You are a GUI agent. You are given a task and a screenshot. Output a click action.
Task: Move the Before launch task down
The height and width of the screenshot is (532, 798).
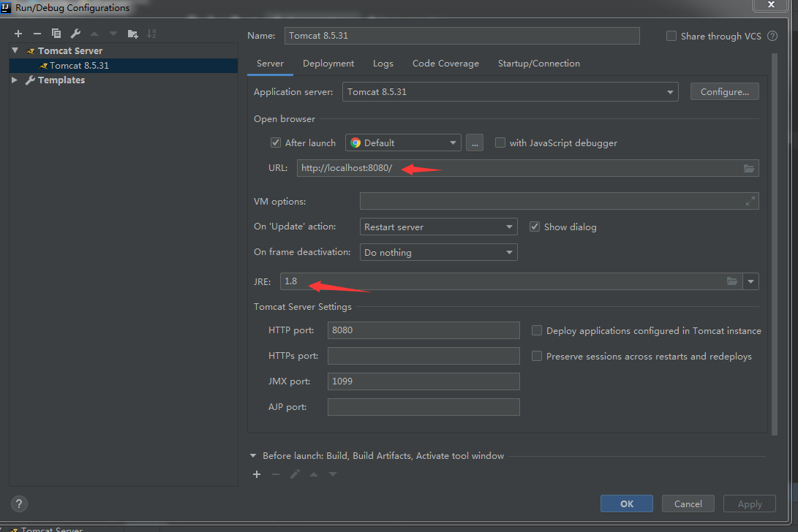click(332, 474)
